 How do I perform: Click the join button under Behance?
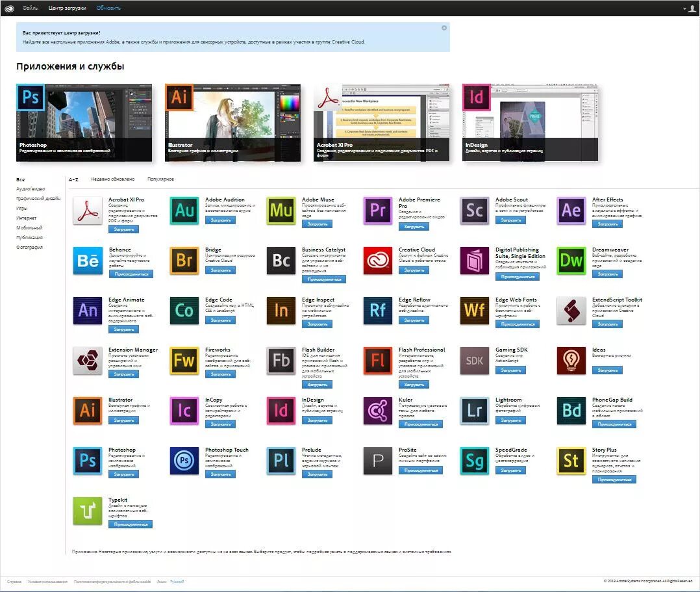[131, 274]
